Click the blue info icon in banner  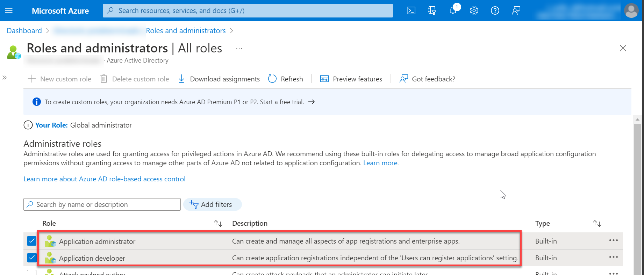click(36, 102)
